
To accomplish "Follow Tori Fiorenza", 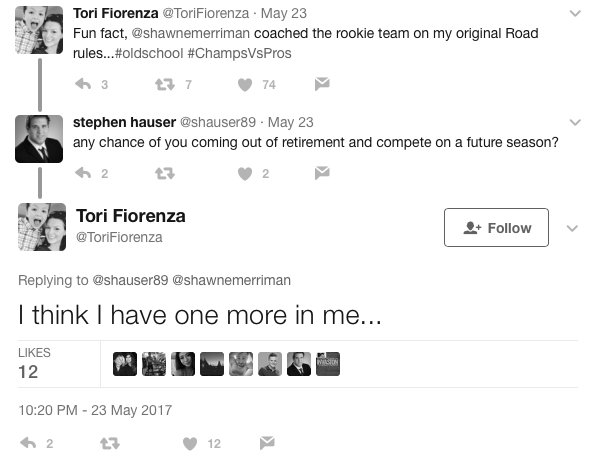I will coord(496,228).
